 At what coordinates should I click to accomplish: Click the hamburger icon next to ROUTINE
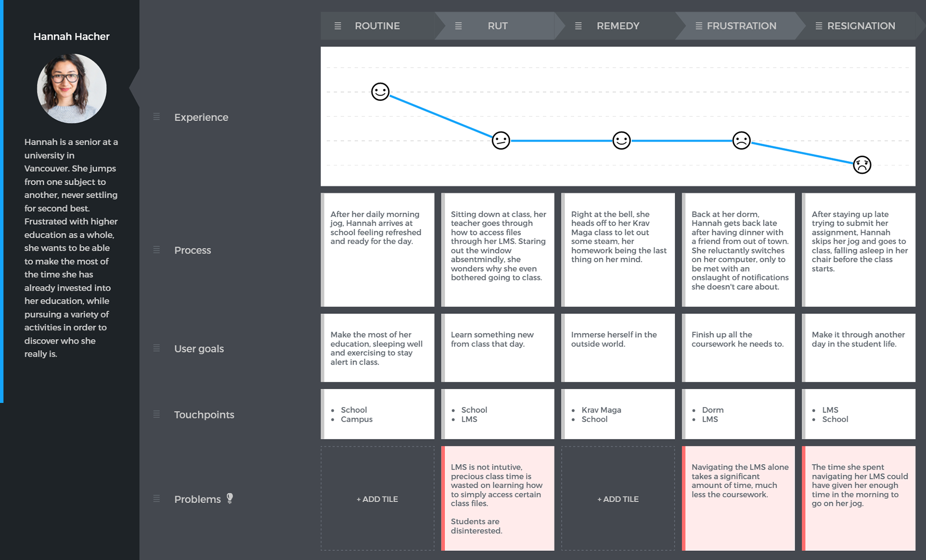[x=338, y=26]
